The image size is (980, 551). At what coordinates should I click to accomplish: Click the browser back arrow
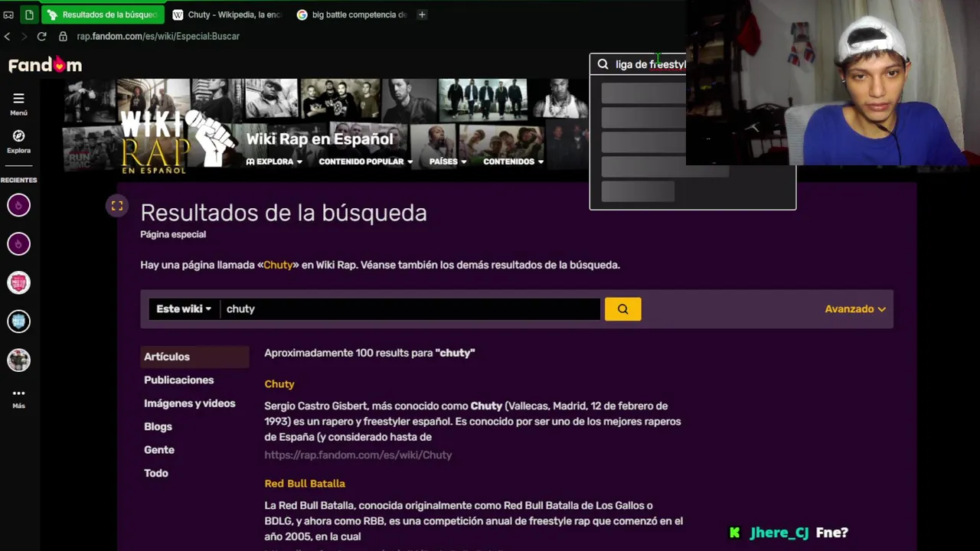point(7,36)
